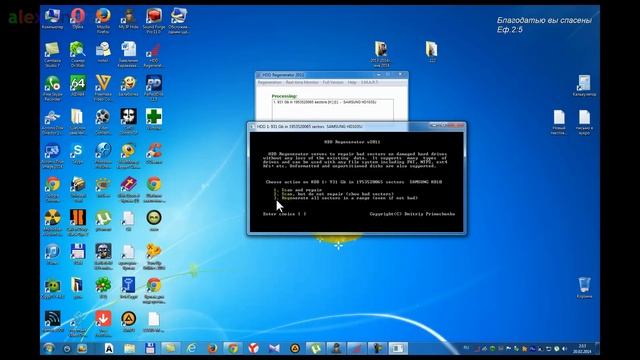Screen dimensions: 640x360
Task: Open the Sound Forge Pro desktop shortcut
Action: pos(154,21)
